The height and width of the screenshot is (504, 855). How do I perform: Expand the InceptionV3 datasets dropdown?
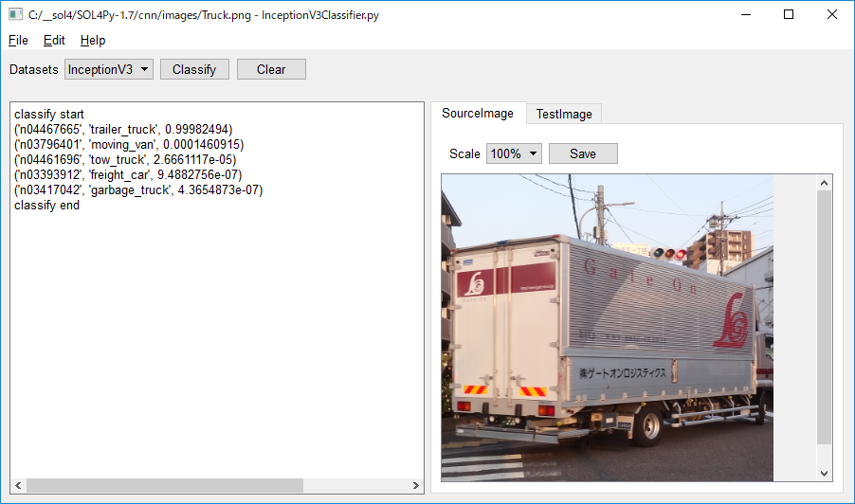[108, 69]
